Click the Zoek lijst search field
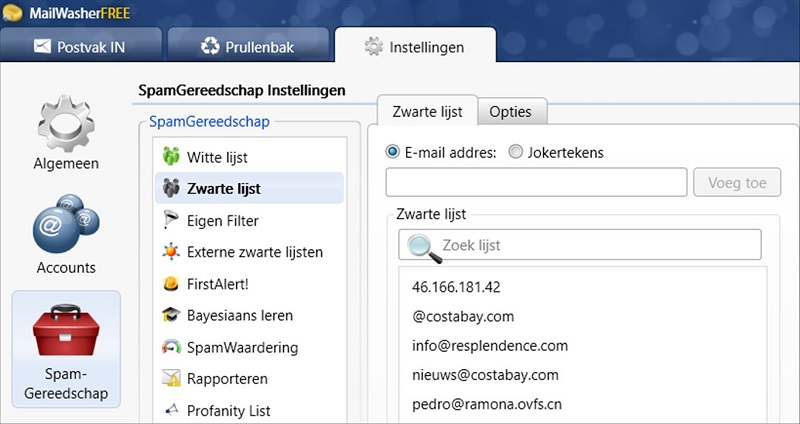The width and height of the screenshot is (800, 424). pyautogui.click(x=580, y=244)
